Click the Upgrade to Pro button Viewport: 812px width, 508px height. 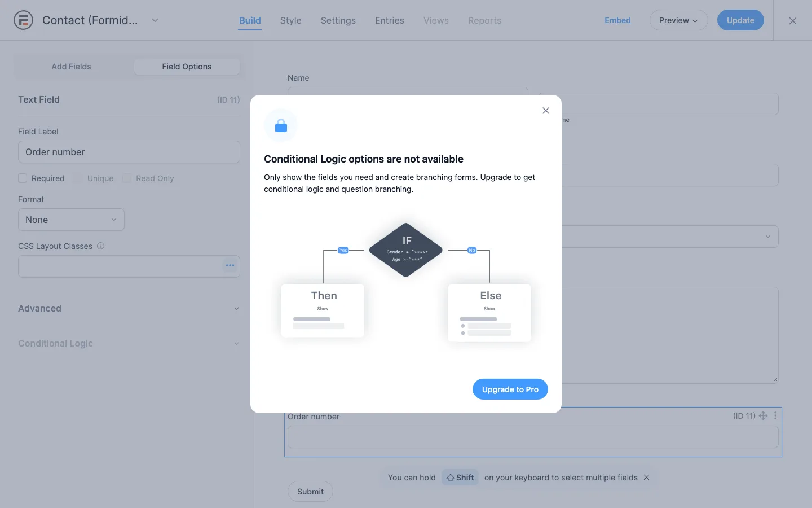510,389
